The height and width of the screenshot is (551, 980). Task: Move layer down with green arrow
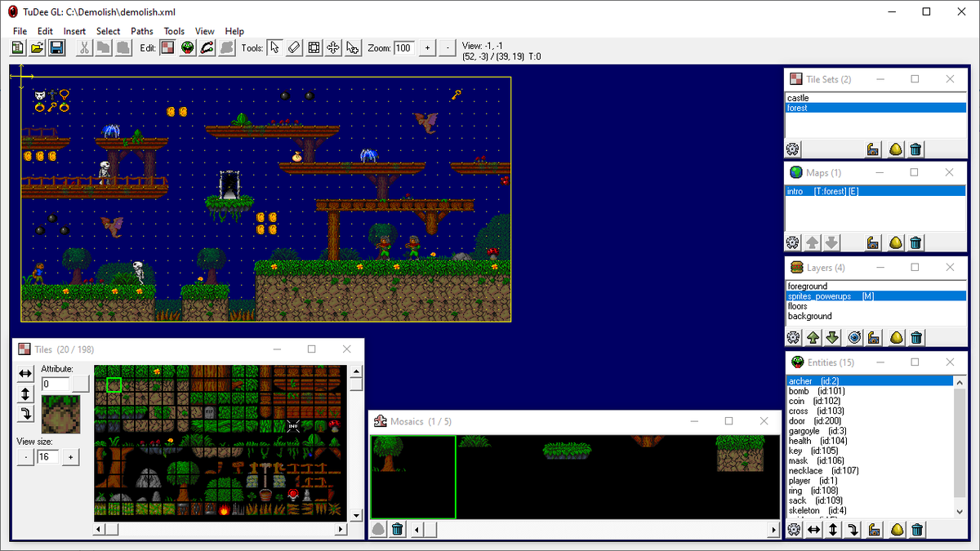click(x=832, y=337)
